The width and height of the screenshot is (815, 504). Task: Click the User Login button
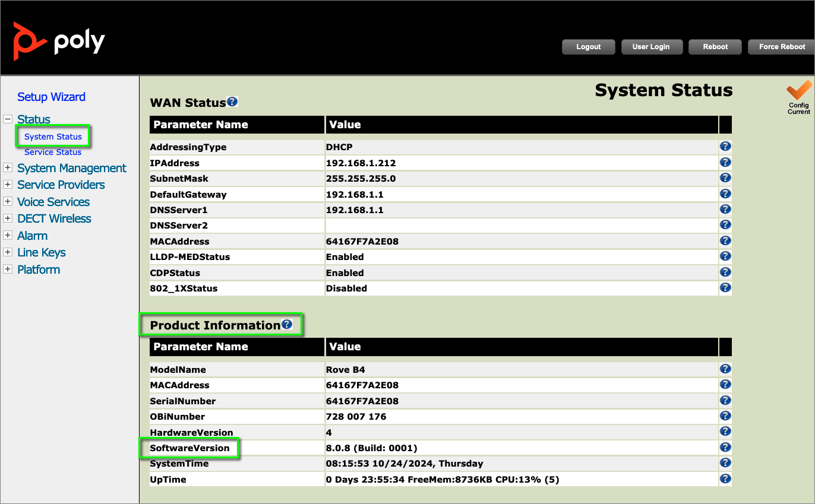[650, 47]
